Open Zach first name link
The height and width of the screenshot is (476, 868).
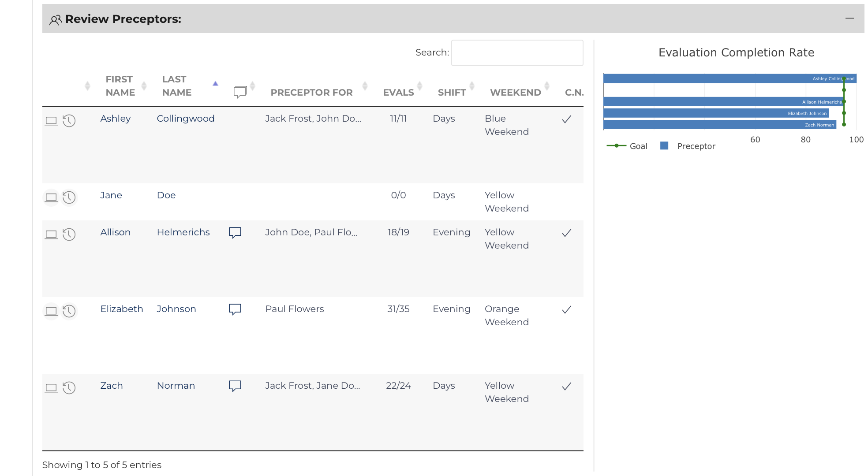[112, 386]
